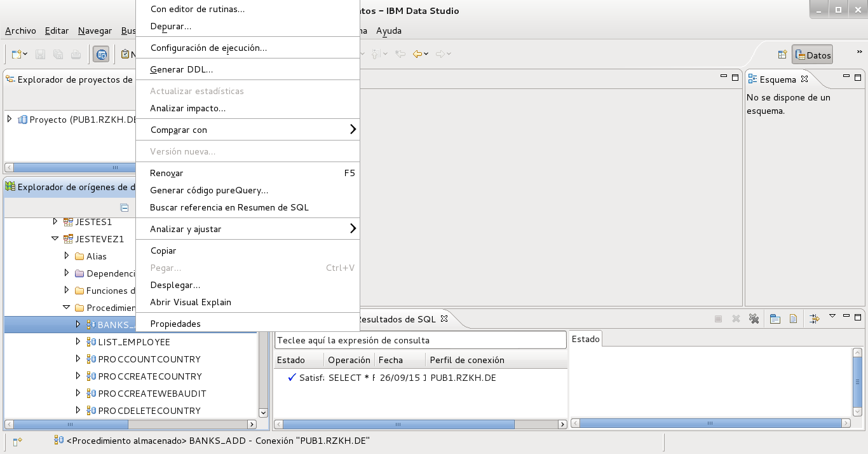
Task: Click the window-style display icon in SQL results
Action: coord(775,319)
